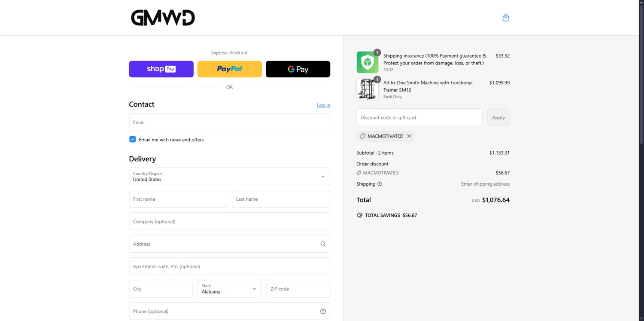
Task: Pay with Google Pay express checkout
Action: click(x=298, y=69)
